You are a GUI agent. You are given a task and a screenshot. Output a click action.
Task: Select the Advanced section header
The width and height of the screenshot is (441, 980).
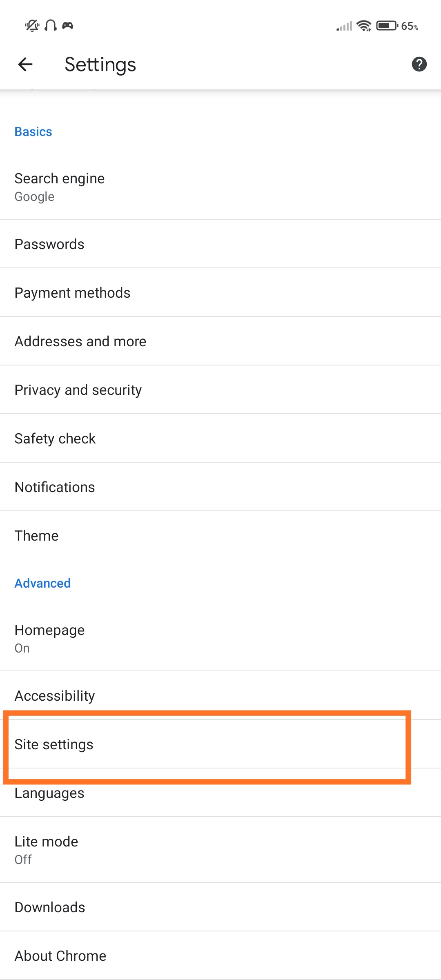42,583
